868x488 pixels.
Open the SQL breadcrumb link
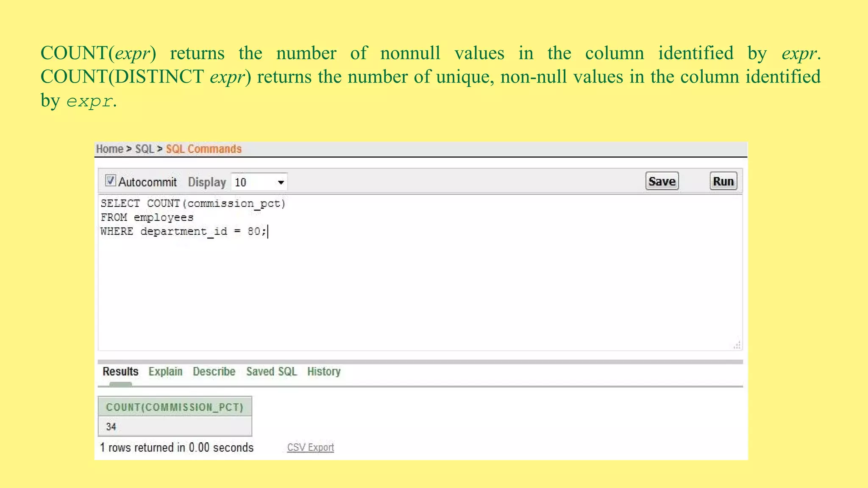[x=144, y=149]
